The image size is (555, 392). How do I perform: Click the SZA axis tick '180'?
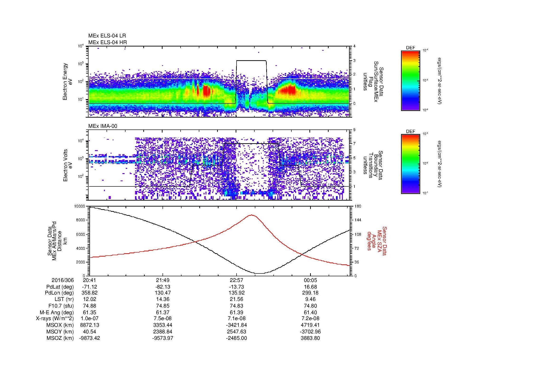click(x=358, y=206)
